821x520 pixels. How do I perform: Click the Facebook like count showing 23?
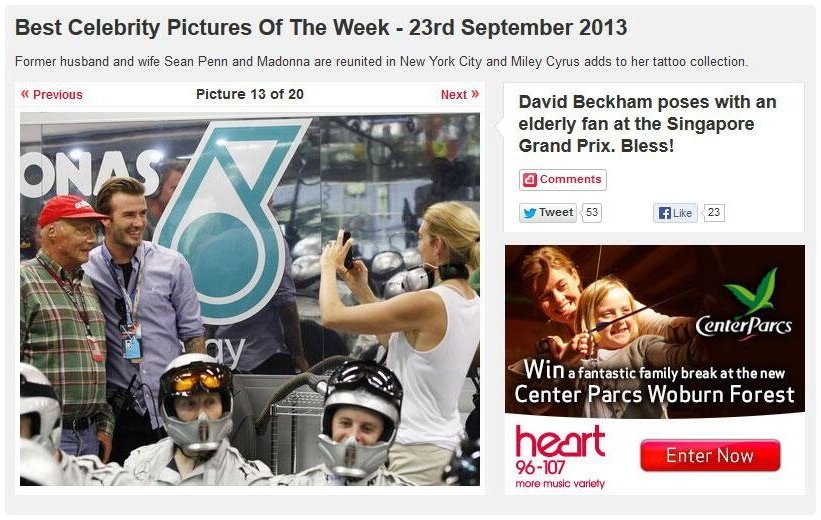[x=714, y=213]
